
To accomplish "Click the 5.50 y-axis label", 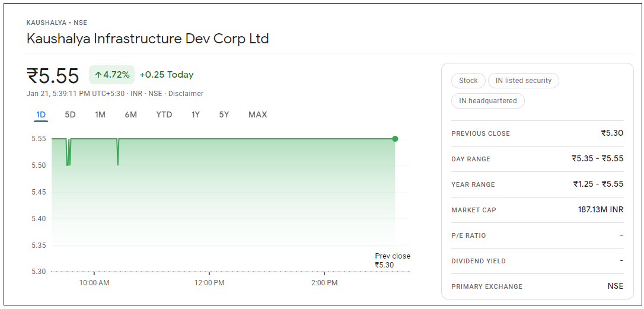I will click(x=39, y=165).
